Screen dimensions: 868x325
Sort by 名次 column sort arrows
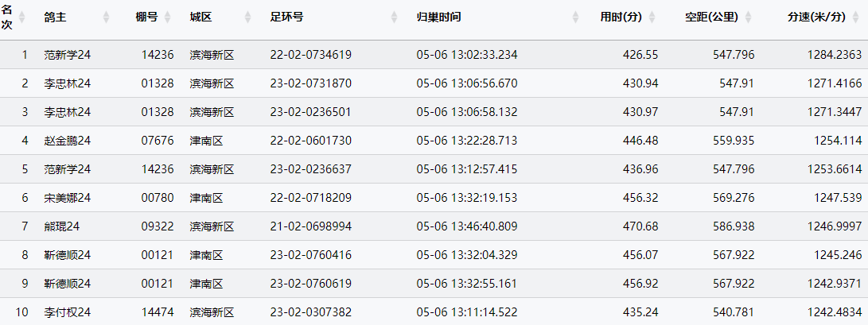tap(22, 17)
